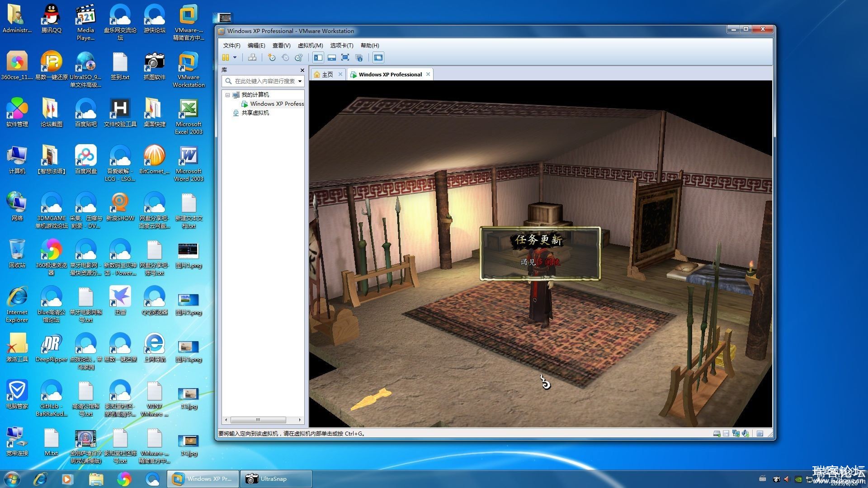
Task: Click the sound card status bar icon
Action: (x=745, y=434)
